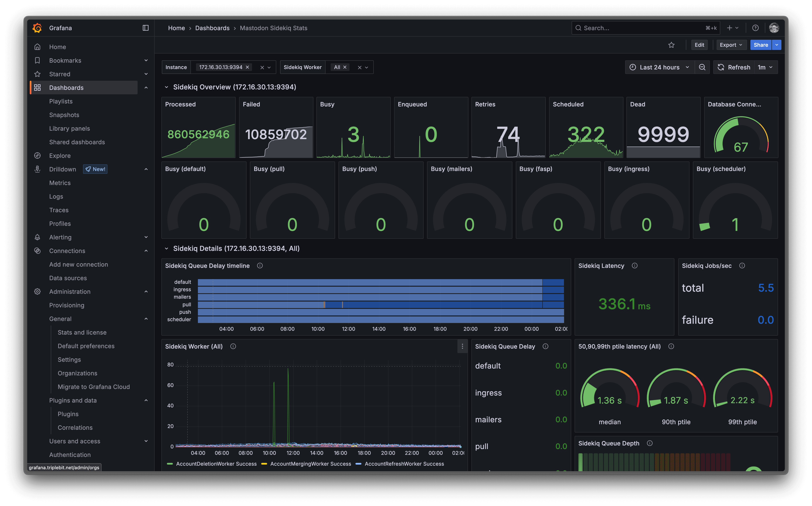This screenshot has height=506, width=812.
Task: Click the Grafana logo icon
Action: (37, 28)
